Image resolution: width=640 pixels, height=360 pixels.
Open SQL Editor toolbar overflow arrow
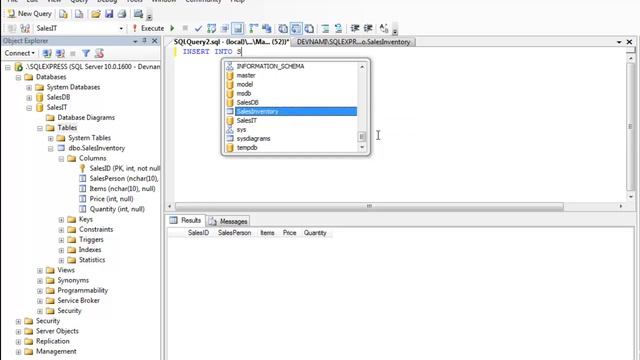pyautogui.click(x=395, y=31)
